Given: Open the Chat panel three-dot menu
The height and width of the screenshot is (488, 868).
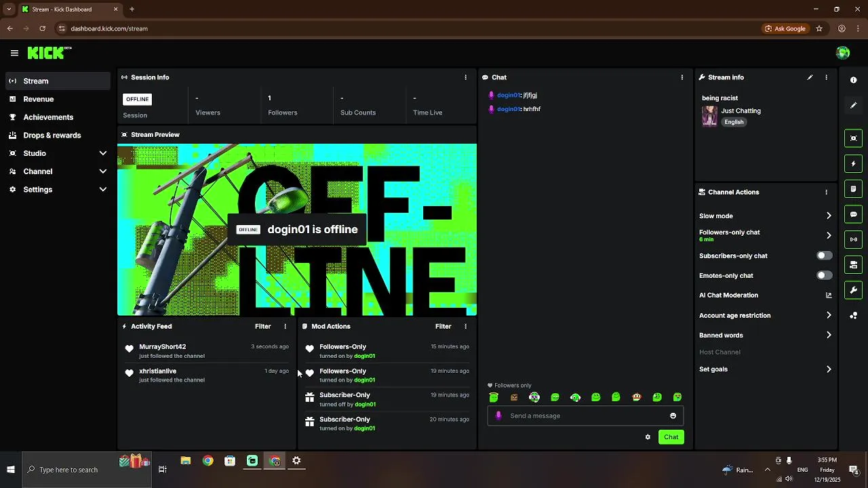Looking at the screenshot, I should [682, 77].
